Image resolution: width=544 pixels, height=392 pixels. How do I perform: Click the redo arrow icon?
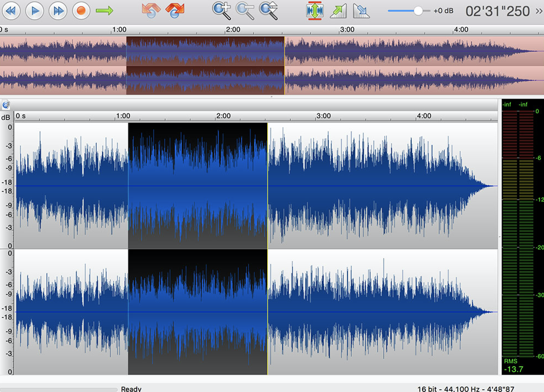click(x=175, y=10)
